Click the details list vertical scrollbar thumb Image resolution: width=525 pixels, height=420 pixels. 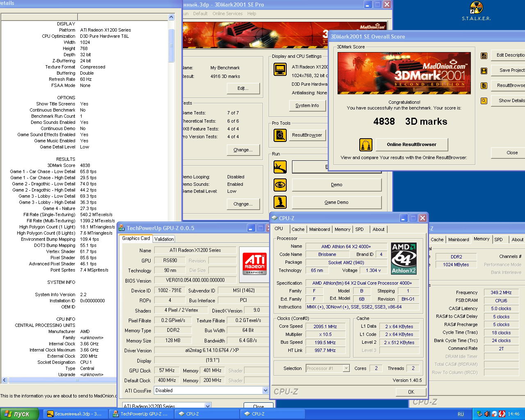171,45
